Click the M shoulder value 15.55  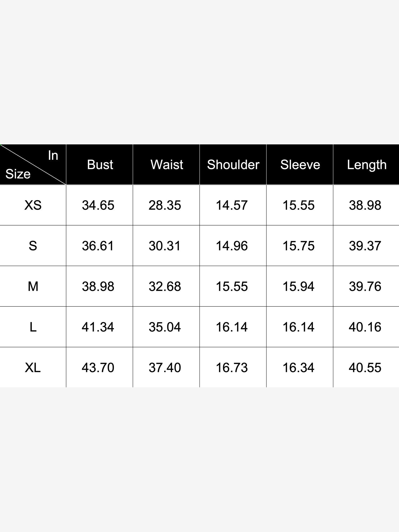click(232, 286)
